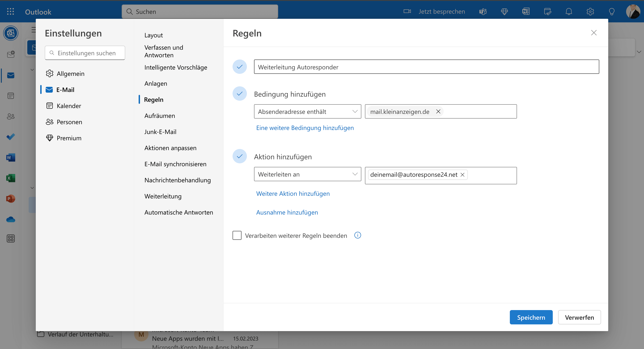
Task: Select Allgemein settings category
Action: pyautogui.click(x=65, y=74)
